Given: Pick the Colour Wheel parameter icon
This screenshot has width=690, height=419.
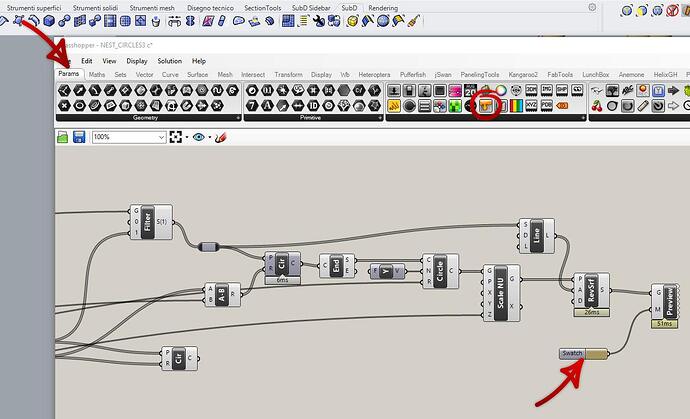Looking at the screenshot, I should 501,90.
